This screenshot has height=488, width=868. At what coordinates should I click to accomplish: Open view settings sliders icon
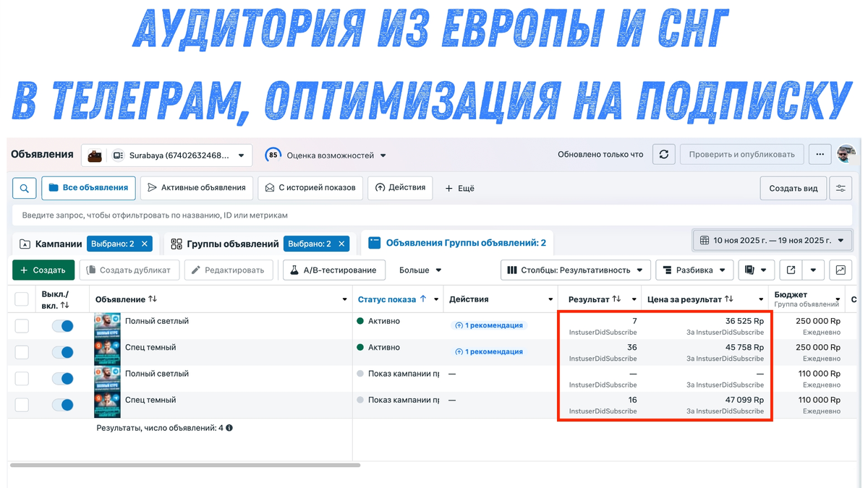(x=841, y=188)
